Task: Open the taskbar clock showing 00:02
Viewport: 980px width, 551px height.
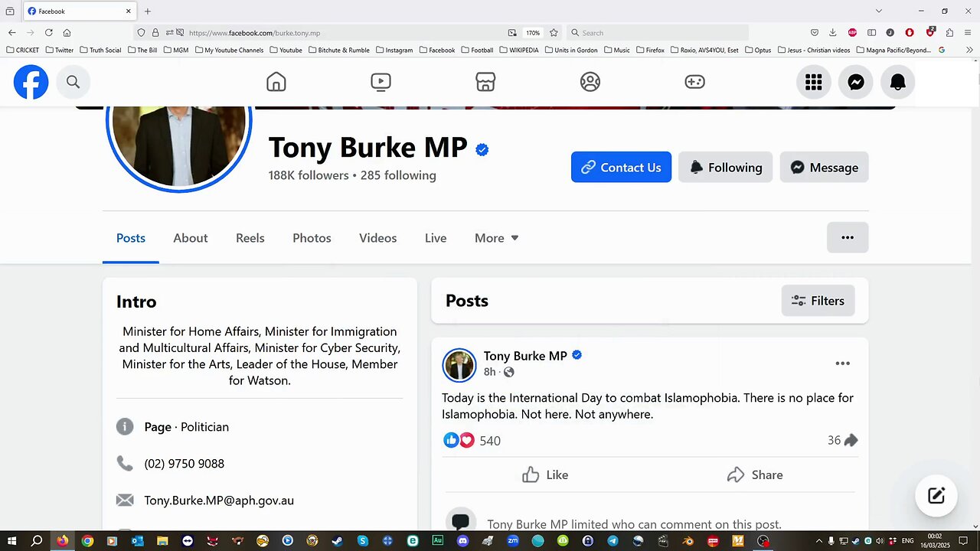Action: [x=935, y=540]
